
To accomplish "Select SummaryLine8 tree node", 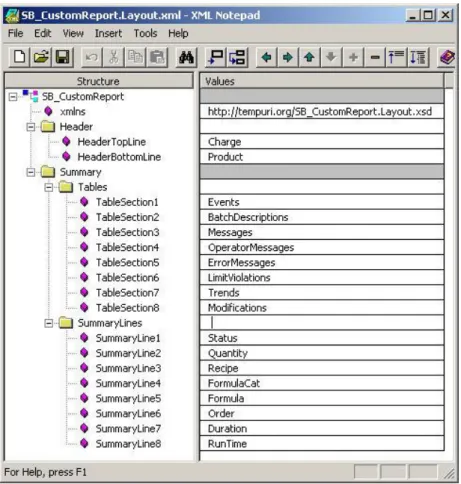I will click(128, 444).
